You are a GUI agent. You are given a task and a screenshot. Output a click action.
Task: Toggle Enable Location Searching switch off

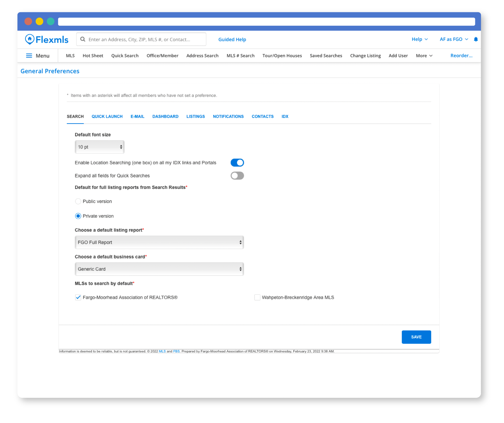pos(237,163)
